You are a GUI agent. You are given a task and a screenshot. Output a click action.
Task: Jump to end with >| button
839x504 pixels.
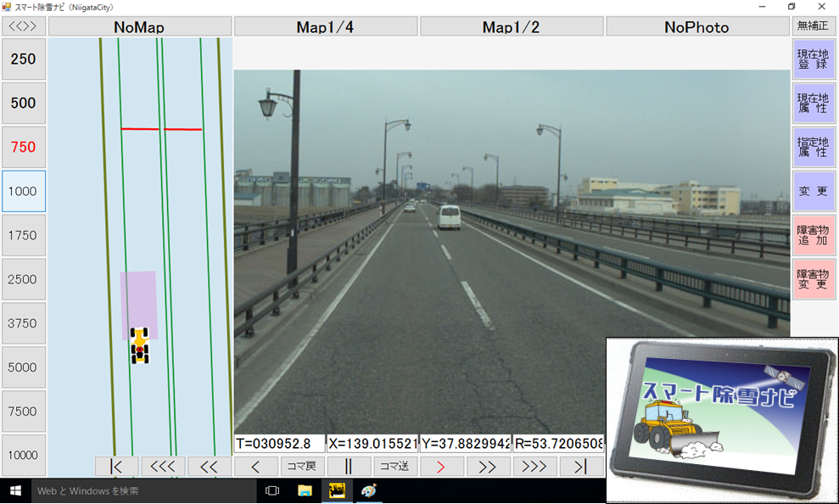580,466
